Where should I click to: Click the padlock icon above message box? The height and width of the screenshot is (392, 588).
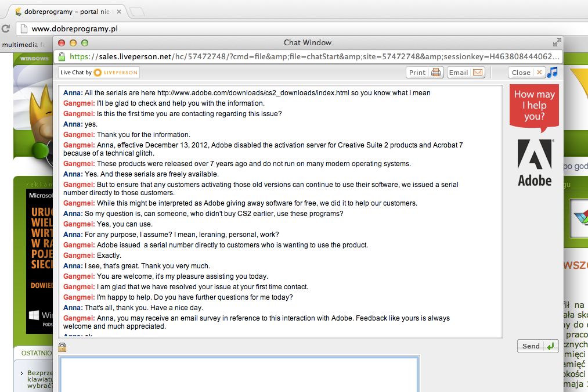(x=62, y=347)
